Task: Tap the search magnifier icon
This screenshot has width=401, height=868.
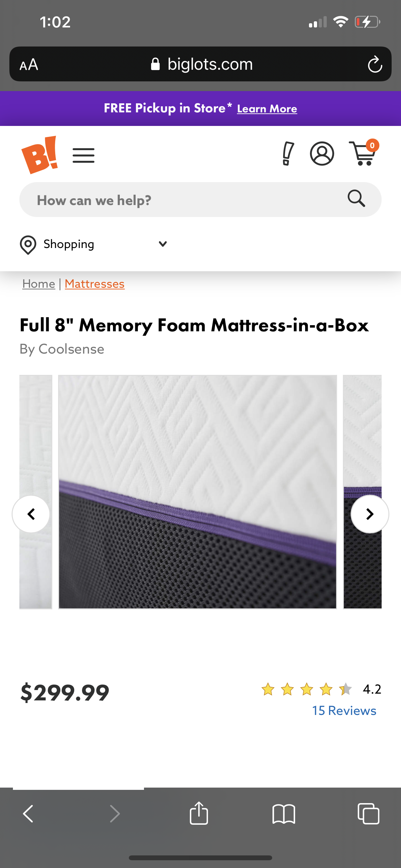Action: point(356,199)
